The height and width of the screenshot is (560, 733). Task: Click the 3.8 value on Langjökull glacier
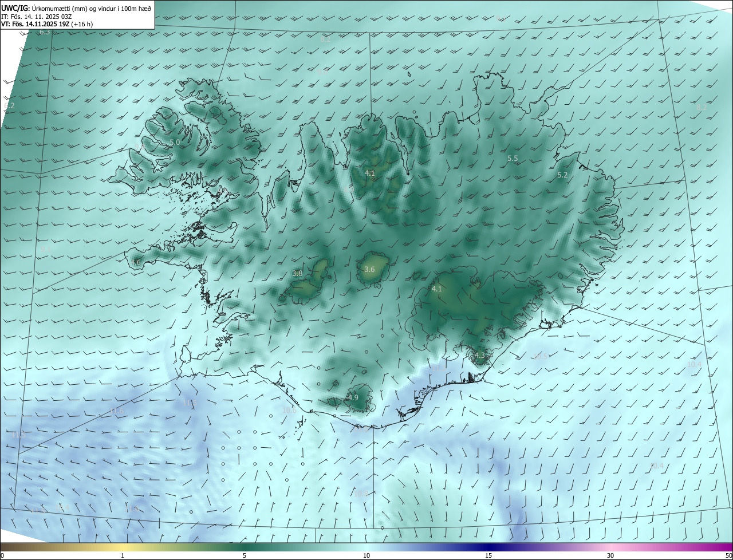tap(297, 274)
